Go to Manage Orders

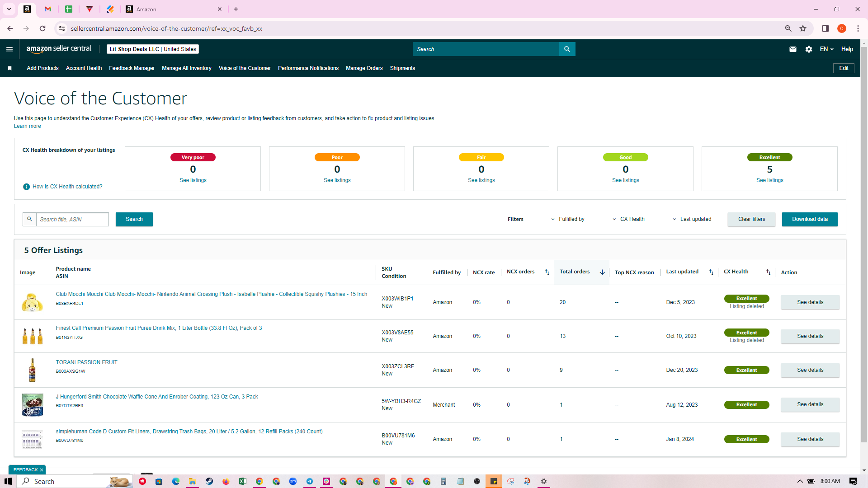(364, 68)
